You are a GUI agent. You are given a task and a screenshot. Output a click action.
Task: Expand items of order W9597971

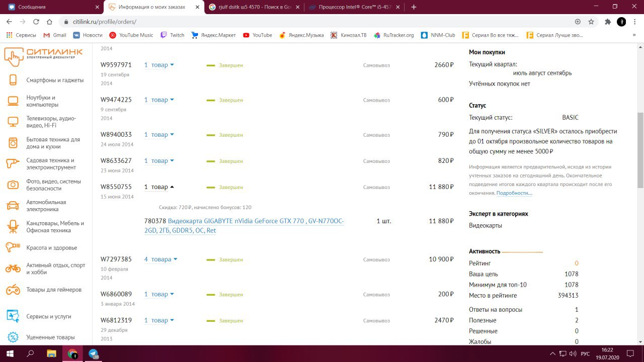(159, 65)
